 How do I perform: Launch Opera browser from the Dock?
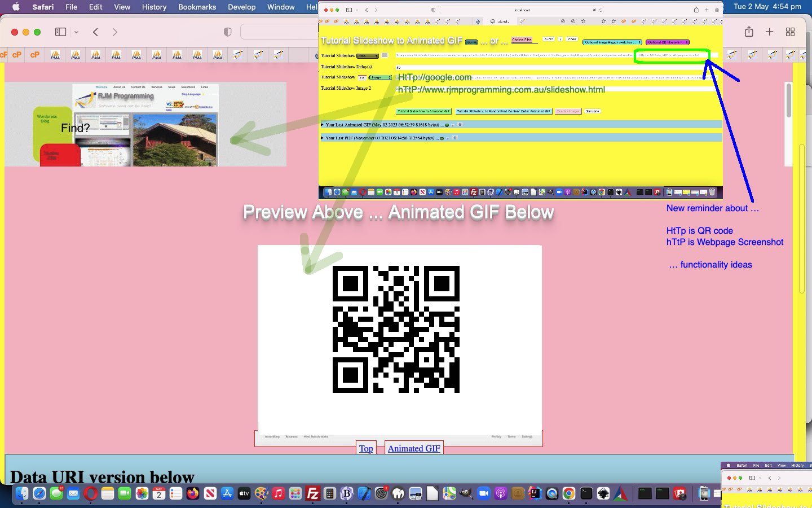click(x=90, y=493)
